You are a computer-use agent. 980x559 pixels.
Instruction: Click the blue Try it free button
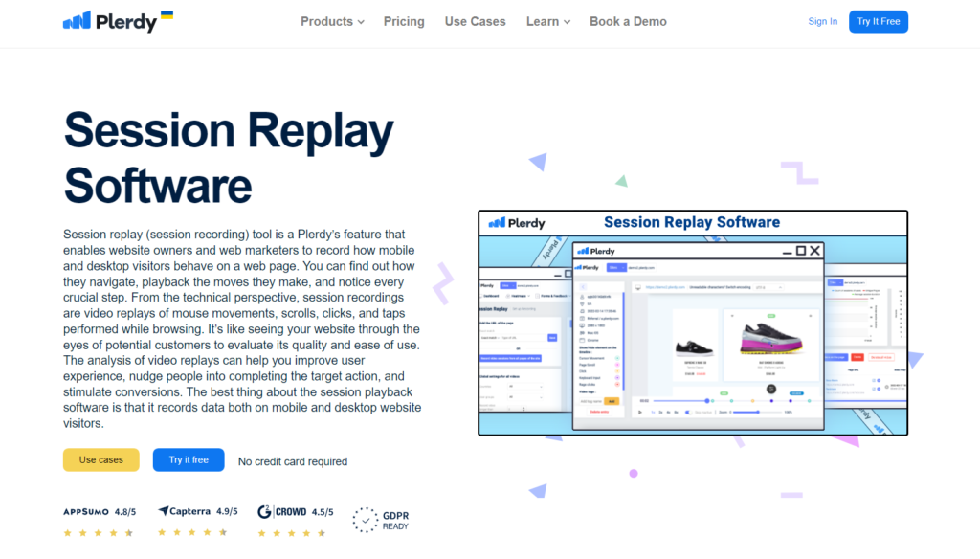tap(189, 459)
